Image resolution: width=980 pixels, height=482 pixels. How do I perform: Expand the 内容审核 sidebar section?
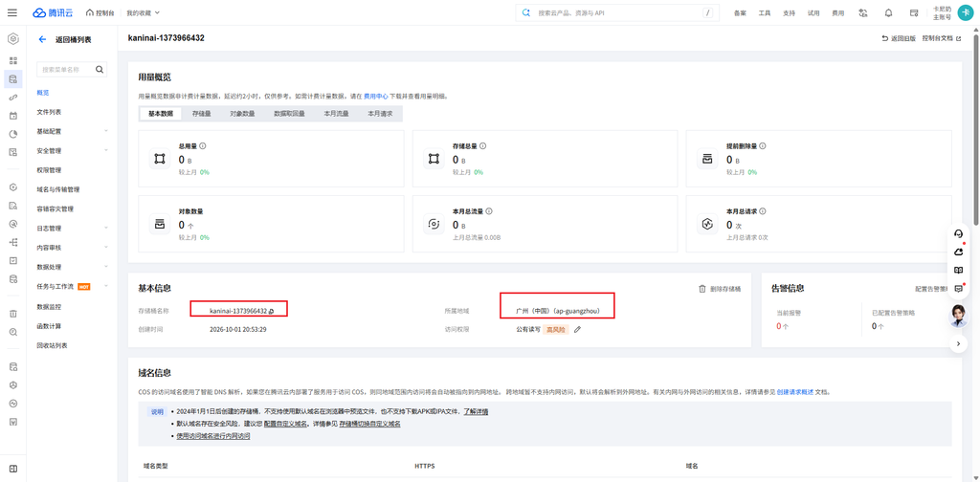tap(72, 248)
